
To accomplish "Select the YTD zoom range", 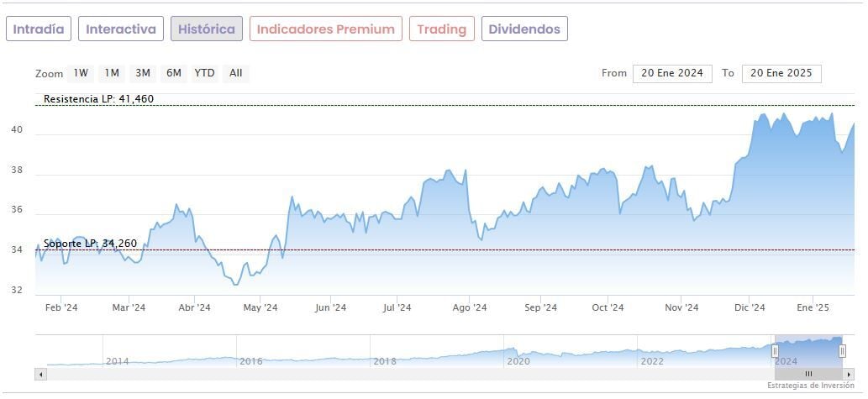I will click(205, 73).
